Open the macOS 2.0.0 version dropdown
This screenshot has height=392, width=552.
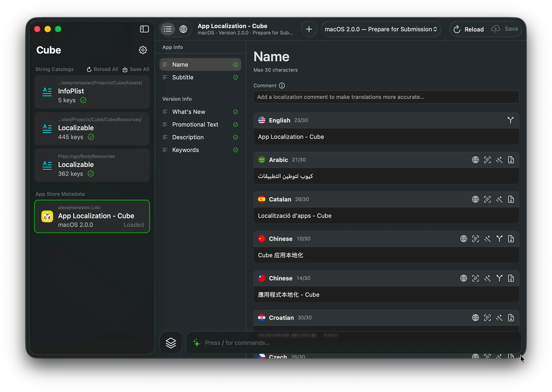pos(381,29)
